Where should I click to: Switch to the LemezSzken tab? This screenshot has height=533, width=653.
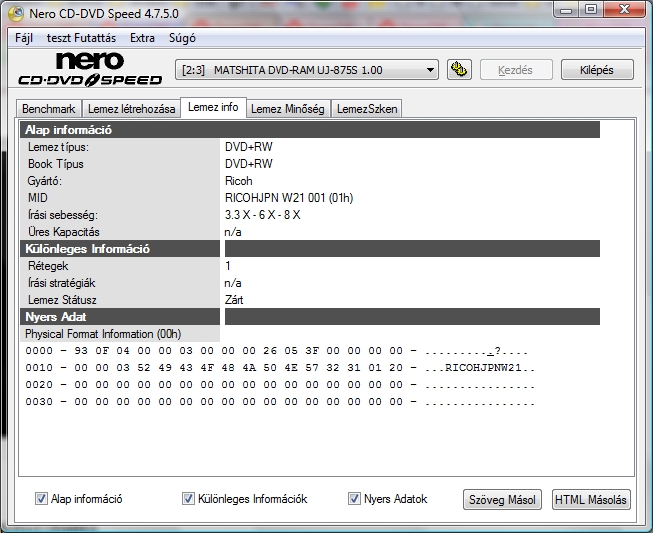(x=367, y=109)
